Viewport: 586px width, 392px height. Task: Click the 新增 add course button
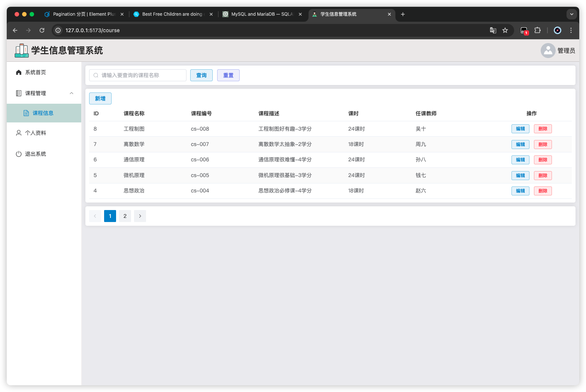pyautogui.click(x=100, y=98)
